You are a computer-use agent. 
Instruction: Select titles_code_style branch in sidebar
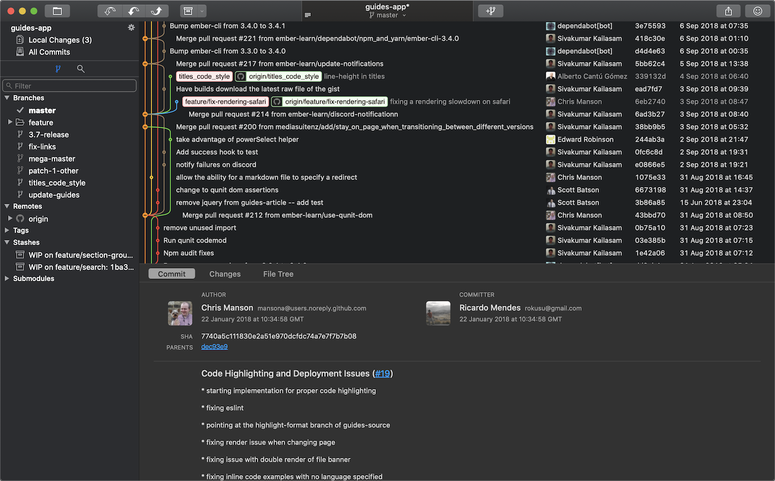(x=57, y=182)
